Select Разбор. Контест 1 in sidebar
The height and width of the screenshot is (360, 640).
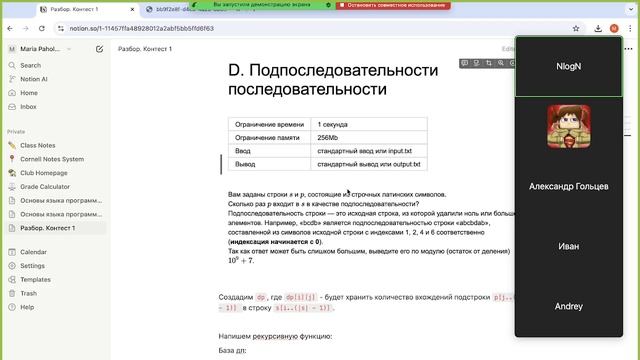[56, 228]
